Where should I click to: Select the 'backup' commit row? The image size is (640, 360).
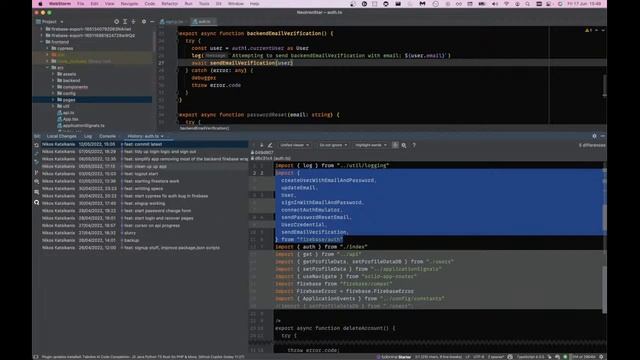click(144, 240)
